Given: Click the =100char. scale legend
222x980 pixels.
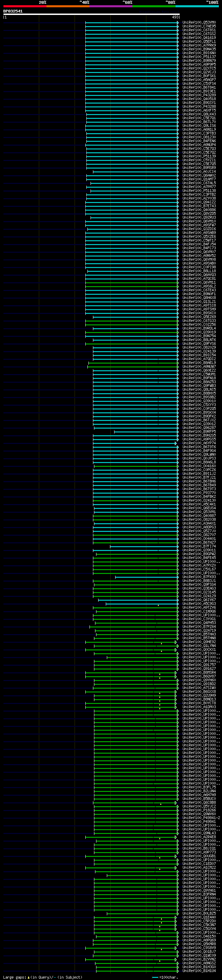Looking at the screenshot, I should click(x=165, y=977).
